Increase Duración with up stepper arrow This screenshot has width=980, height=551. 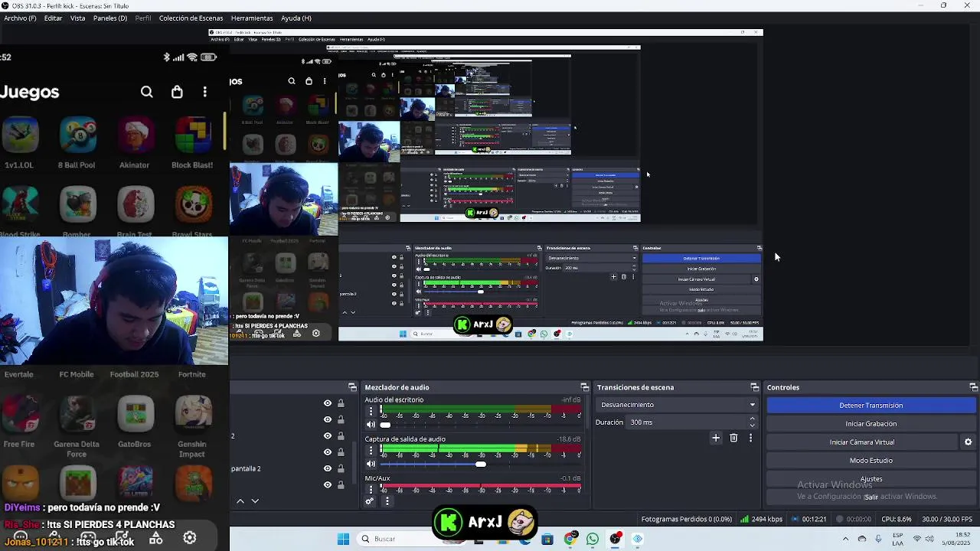pyautogui.click(x=752, y=419)
